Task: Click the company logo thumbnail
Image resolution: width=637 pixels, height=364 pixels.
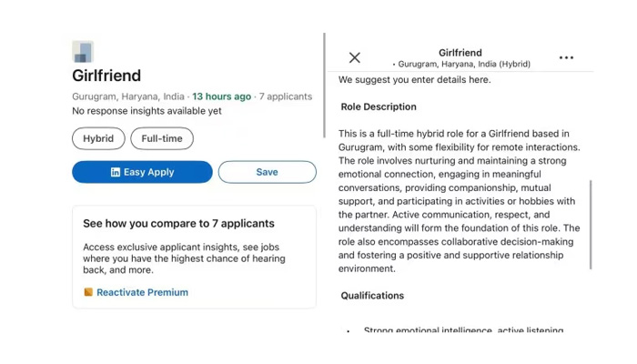Action: pyautogui.click(x=83, y=52)
